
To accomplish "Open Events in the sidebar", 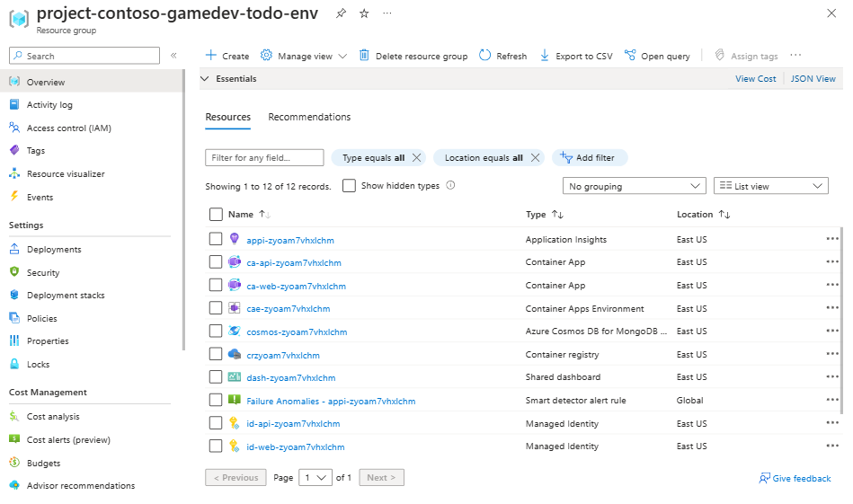I will click(40, 197).
